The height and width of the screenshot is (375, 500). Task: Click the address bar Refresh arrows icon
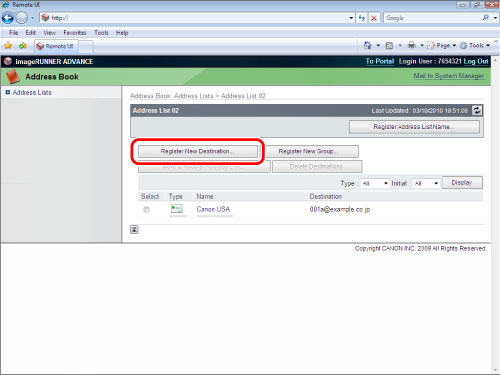click(x=362, y=18)
